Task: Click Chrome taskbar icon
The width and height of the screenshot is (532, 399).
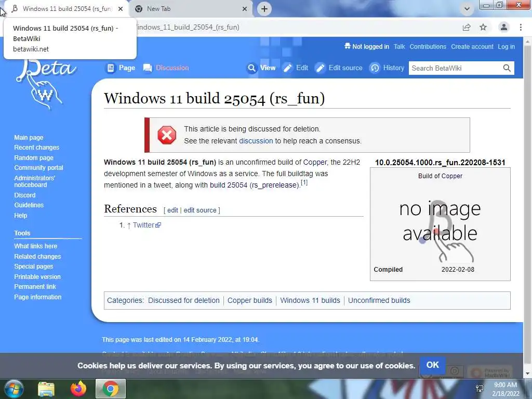Action: (111, 389)
